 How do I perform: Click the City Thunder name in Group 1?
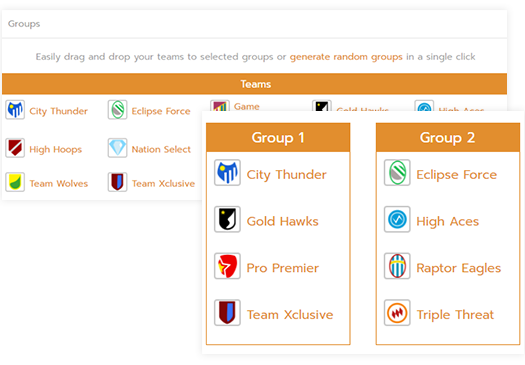(287, 175)
